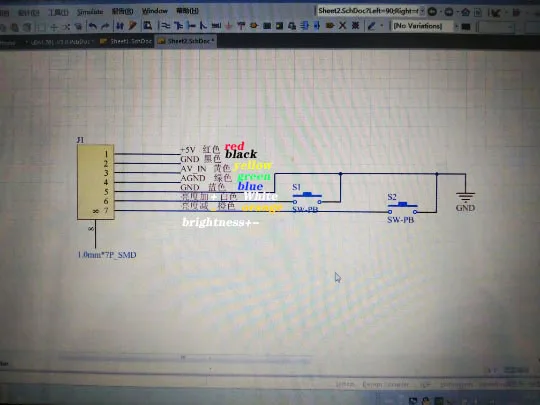This screenshot has height=405, width=540.
Task: Click the purple cross compile mask icon
Action: coord(355,26)
